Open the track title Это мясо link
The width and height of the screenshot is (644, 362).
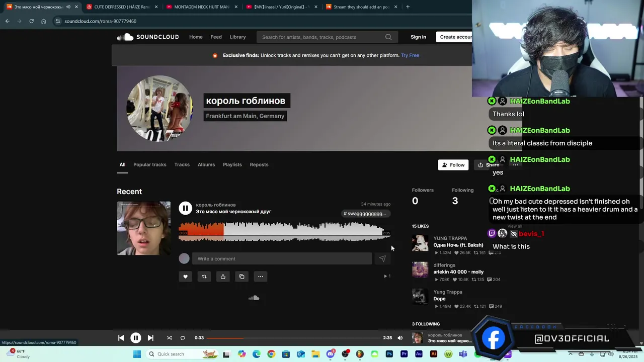pos(233,212)
